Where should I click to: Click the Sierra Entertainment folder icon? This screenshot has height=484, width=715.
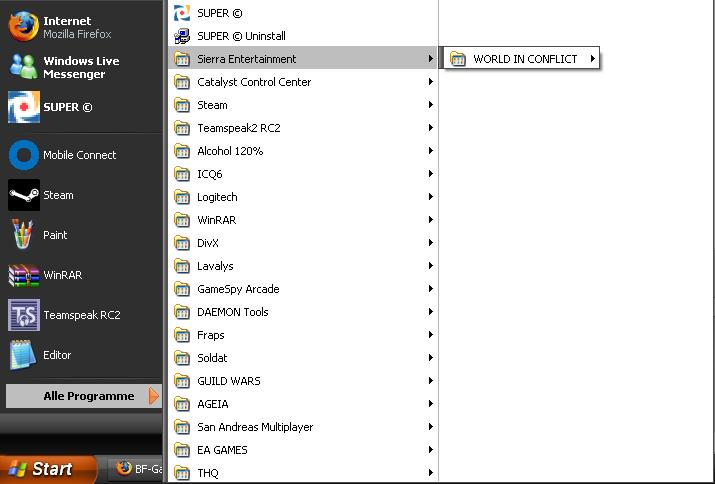click(x=182, y=59)
